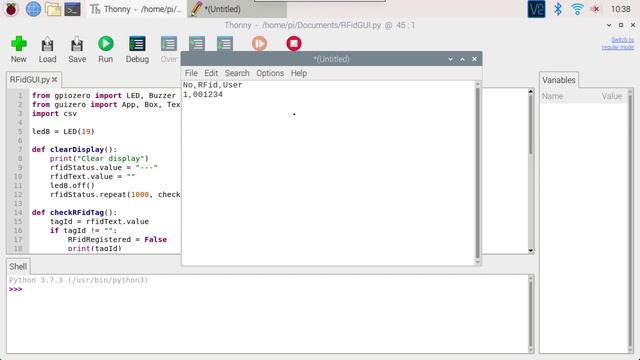The image size is (640, 360).
Task: Open the file manager folder icon
Action: (x=53, y=9)
